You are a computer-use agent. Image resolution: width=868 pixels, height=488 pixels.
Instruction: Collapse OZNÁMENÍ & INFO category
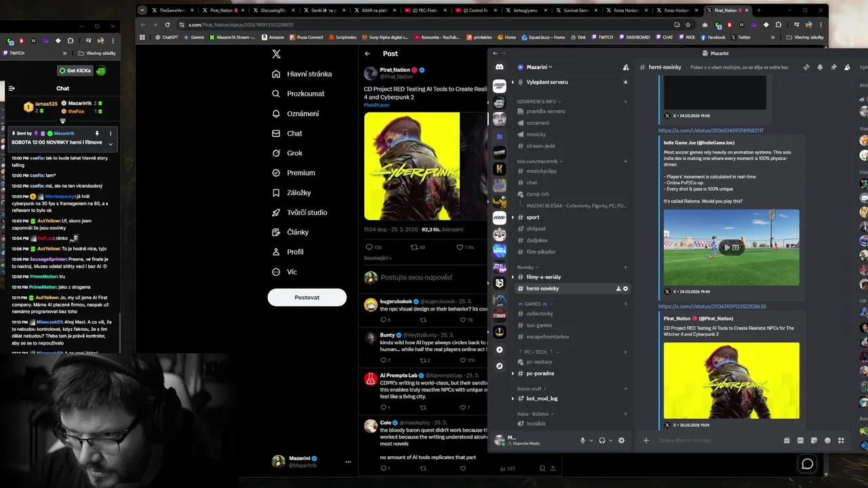coord(539,102)
